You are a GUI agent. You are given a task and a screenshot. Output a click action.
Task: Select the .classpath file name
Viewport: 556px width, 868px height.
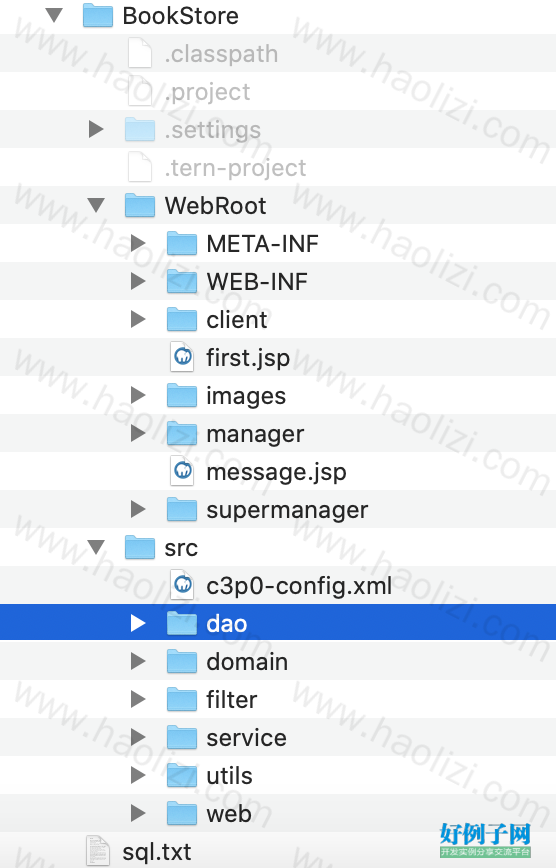pyautogui.click(x=222, y=54)
